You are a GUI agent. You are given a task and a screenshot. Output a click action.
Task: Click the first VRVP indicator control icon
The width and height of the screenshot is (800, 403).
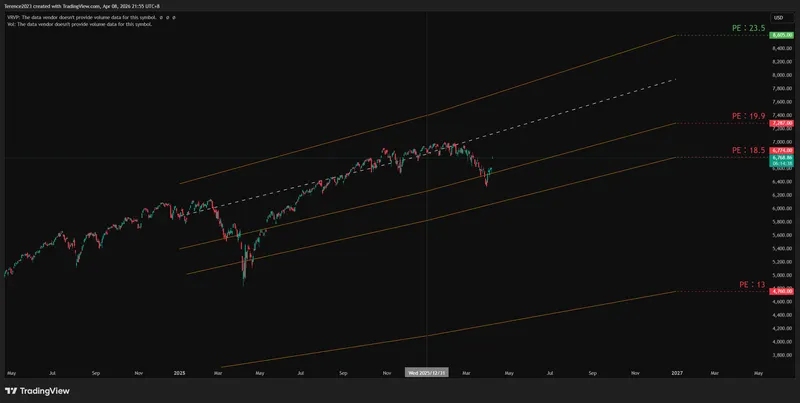tap(162, 17)
